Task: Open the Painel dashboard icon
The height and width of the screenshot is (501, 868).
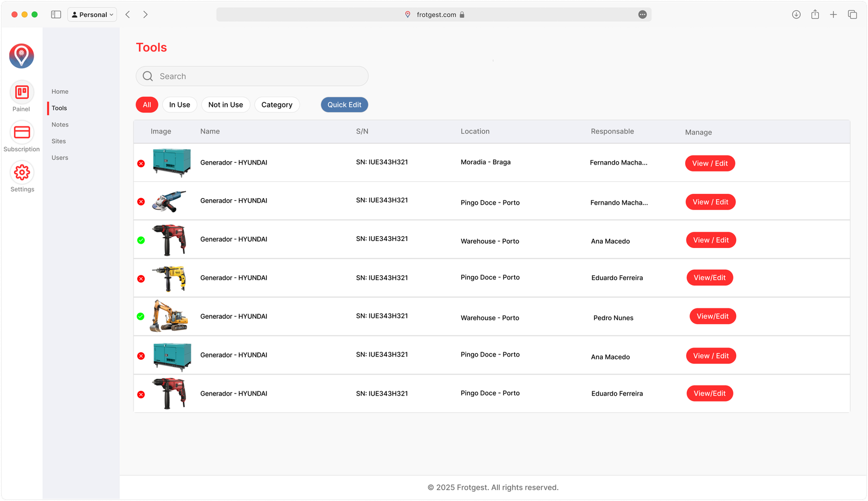Action: click(x=22, y=93)
